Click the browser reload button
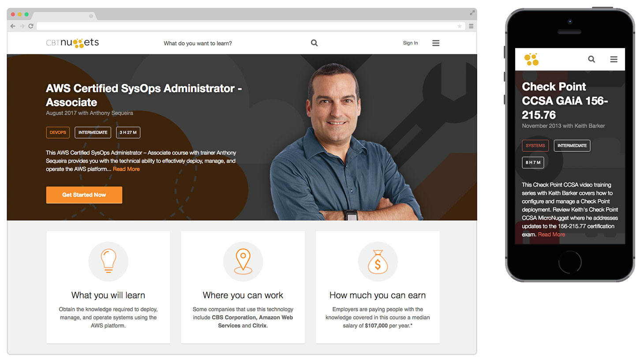 pos(31,26)
